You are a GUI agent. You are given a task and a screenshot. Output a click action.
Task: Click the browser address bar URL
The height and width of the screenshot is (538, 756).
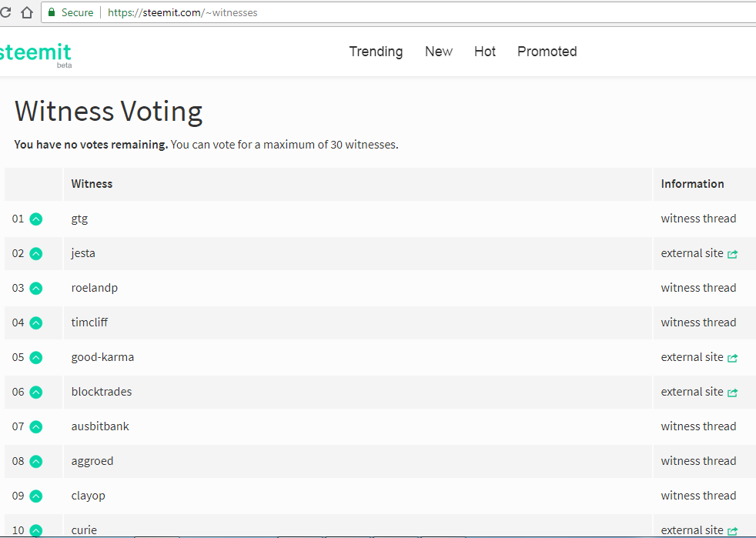(x=182, y=12)
